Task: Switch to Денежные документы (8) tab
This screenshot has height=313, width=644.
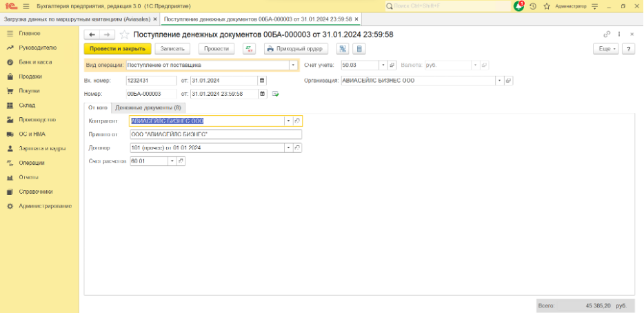Action: pos(148,108)
